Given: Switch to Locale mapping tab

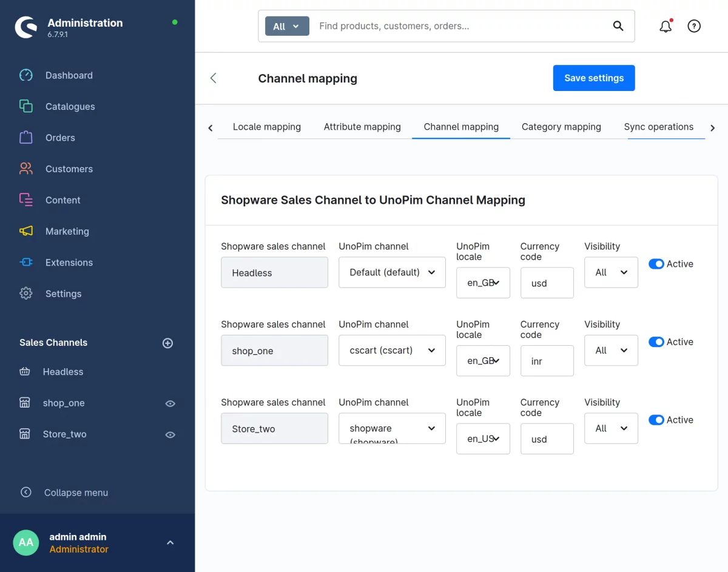Looking at the screenshot, I should [267, 127].
